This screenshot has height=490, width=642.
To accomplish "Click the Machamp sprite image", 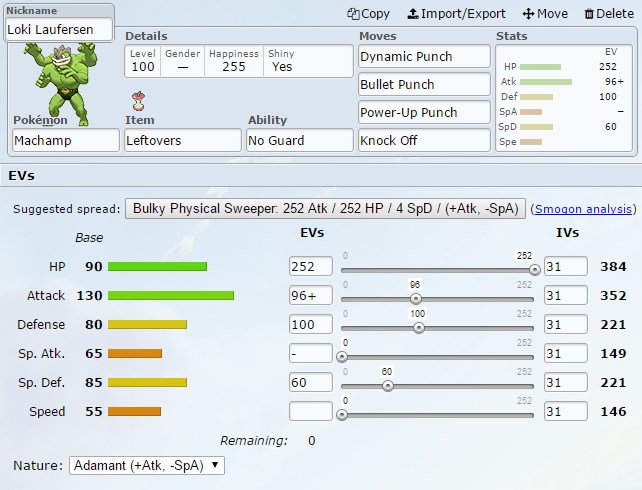I will [61, 82].
